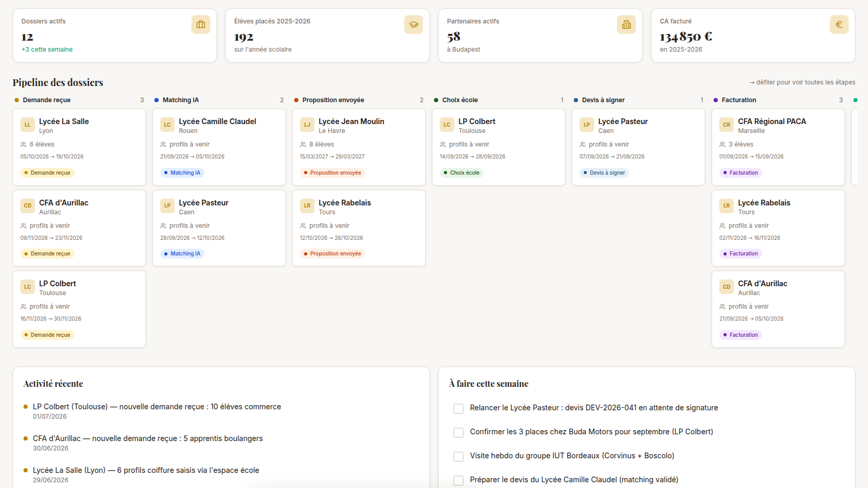868x488 pixels.
Task: Click 'Facturation' badge on CFA d'Aurillac card
Action: [741, 335]
